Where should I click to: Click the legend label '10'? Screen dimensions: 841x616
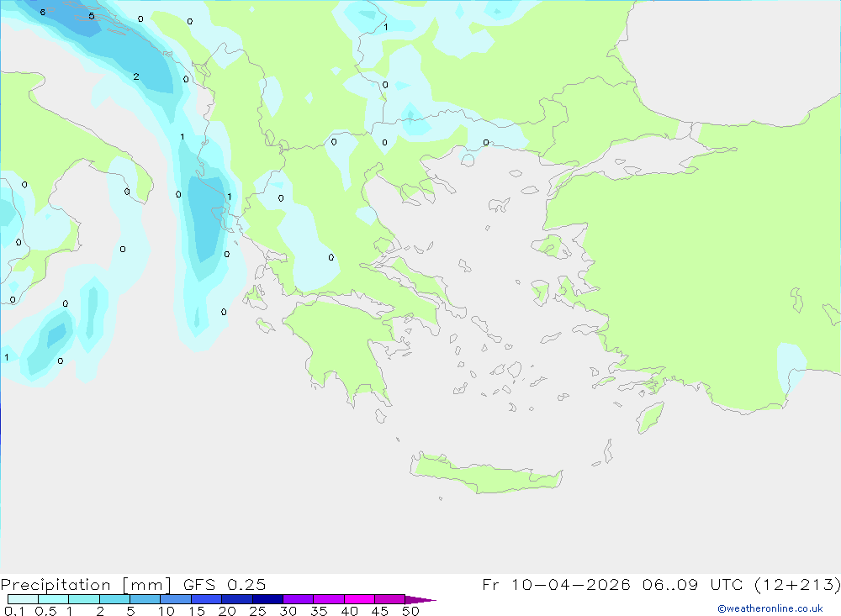pos(167,611)
